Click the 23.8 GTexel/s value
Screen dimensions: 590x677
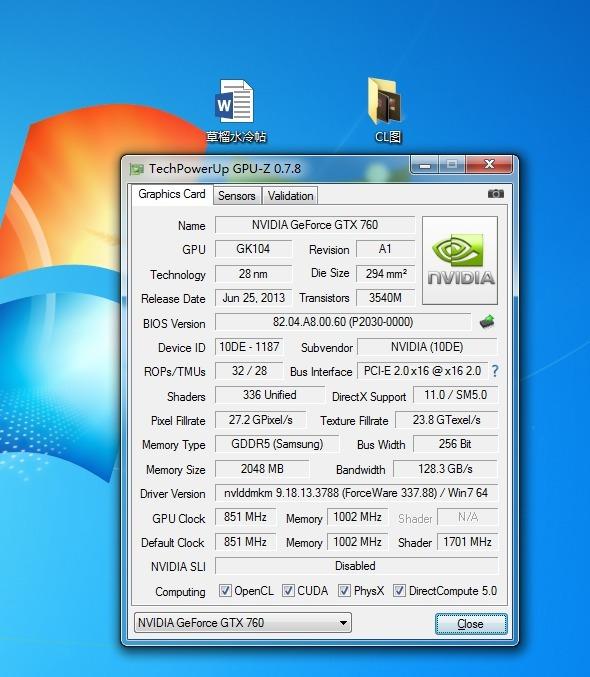point(446,420)
